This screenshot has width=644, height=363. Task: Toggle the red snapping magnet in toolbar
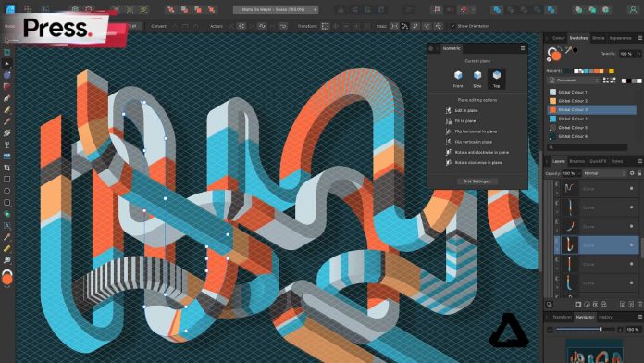(464, 9)
